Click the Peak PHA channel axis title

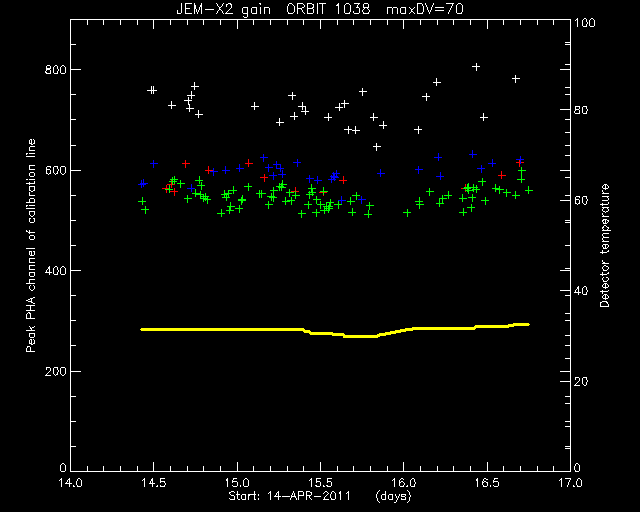click(x=31, y=245)
